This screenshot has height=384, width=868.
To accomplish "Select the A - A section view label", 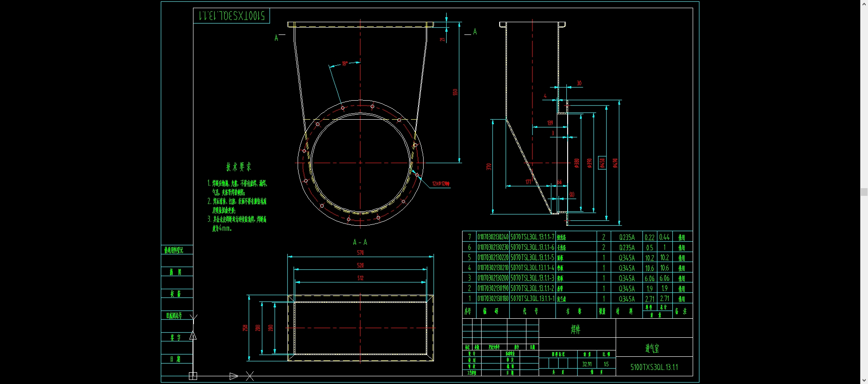I will pyautogui.click(x=360, y=242).
